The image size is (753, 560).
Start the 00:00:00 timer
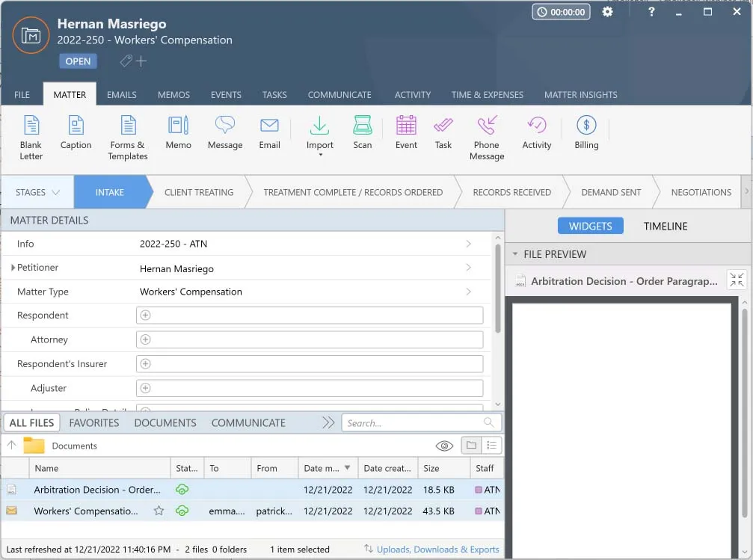(x=561, y=12)
